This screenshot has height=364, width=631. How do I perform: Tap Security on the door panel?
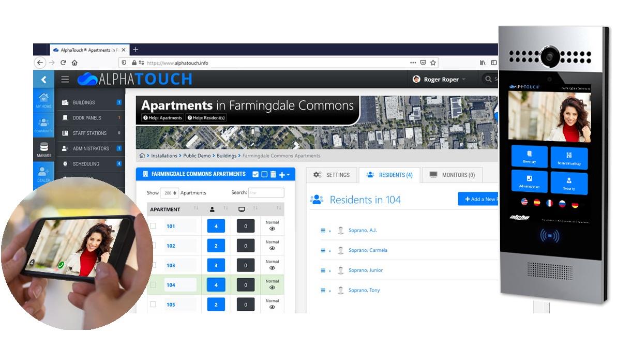tap(569, 183)
